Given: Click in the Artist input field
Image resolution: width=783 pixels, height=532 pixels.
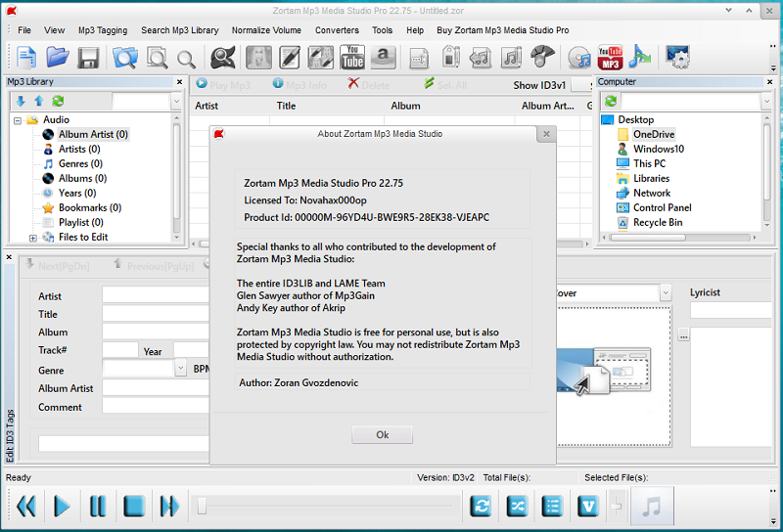Looking at the screenshot, I should click(156, 294).
